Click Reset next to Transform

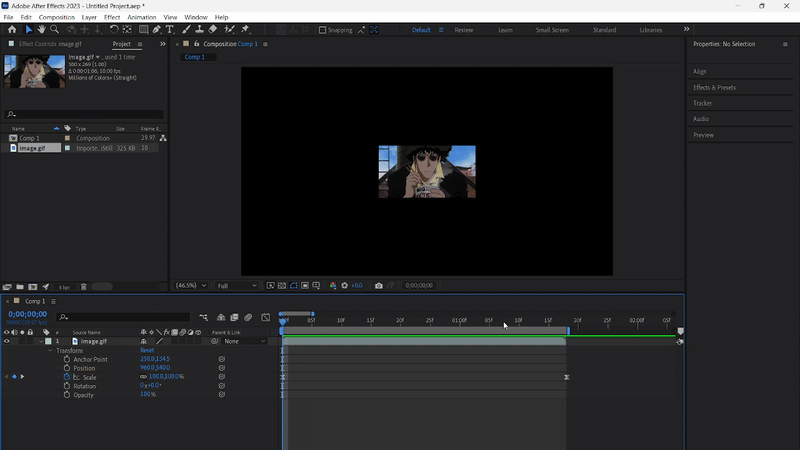click(x=147, y=351)
